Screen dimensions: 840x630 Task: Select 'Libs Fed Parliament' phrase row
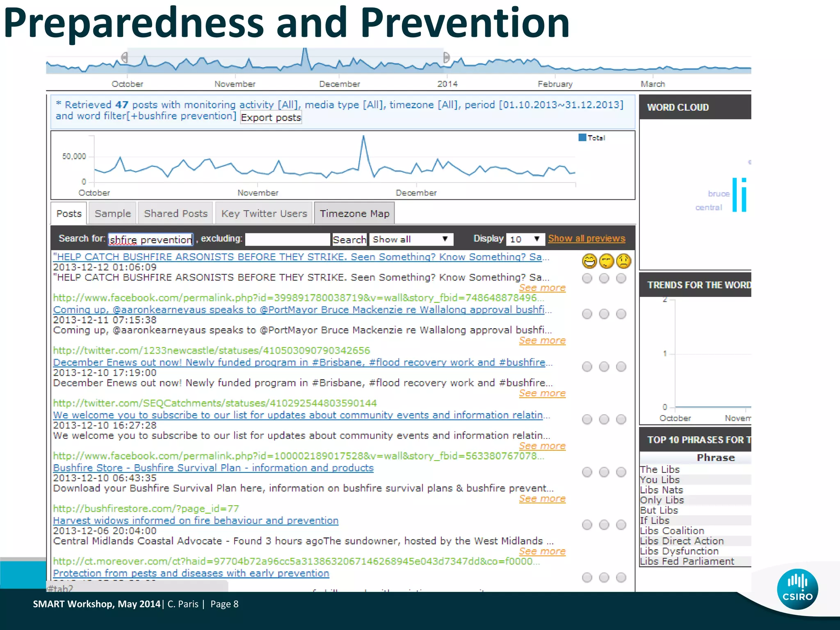[696, 562]
